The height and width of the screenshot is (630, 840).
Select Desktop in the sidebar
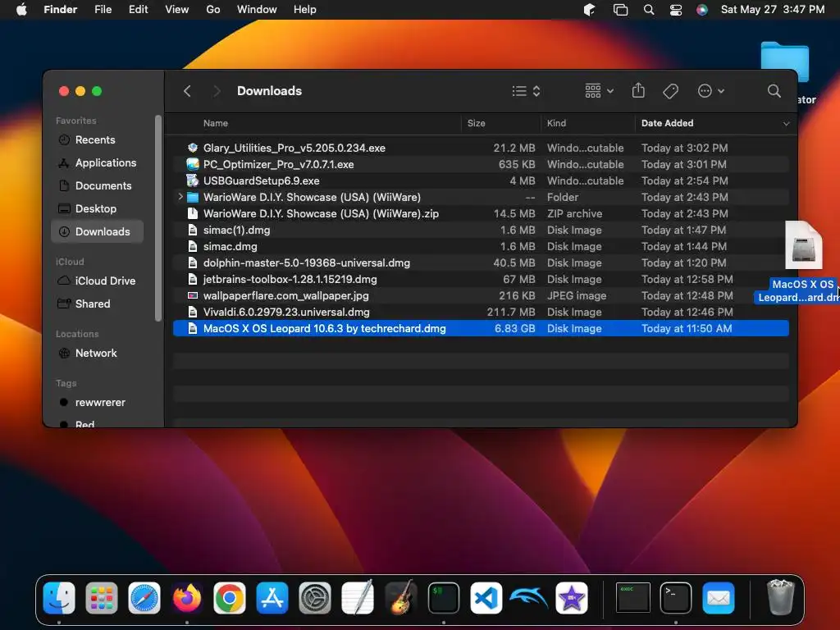tap(97, 209)
